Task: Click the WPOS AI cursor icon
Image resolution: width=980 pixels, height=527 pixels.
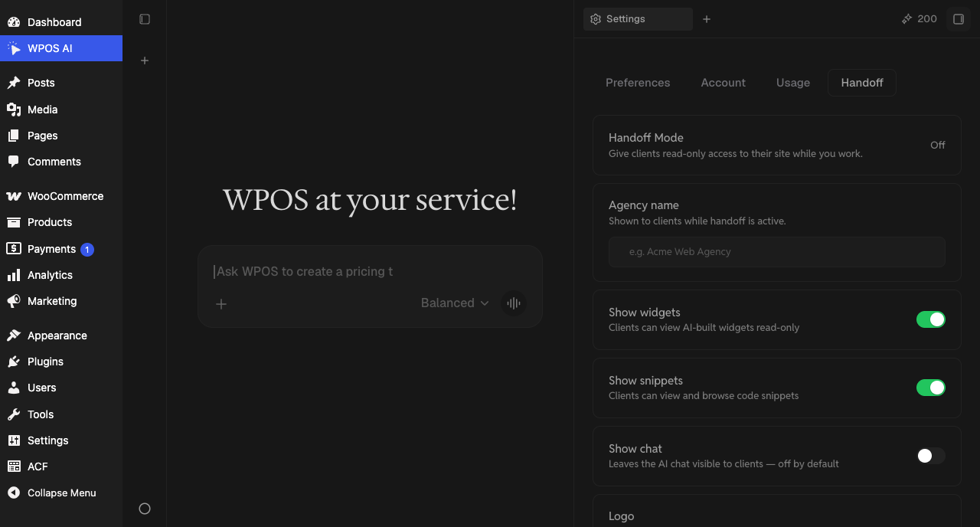Action: pos(14,48)
